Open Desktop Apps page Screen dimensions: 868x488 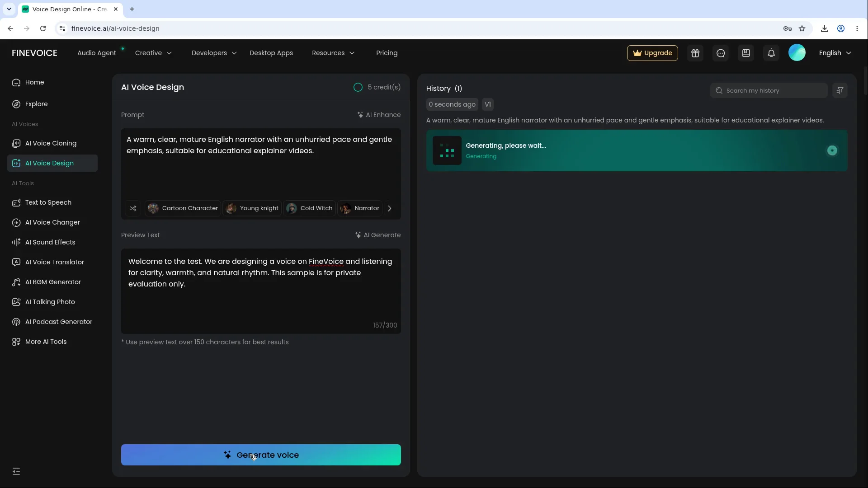[271, 53]
